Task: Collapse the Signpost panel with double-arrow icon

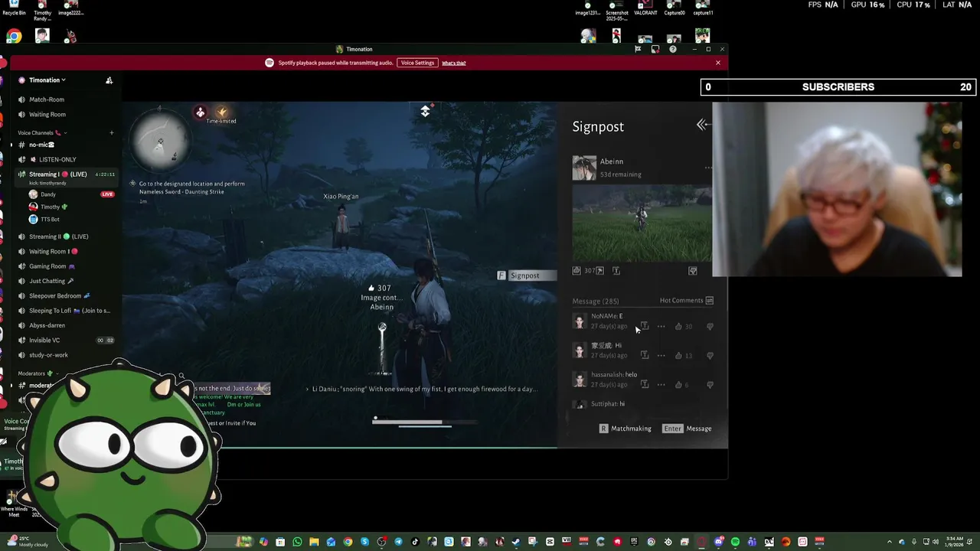Action: pos(703,125)
